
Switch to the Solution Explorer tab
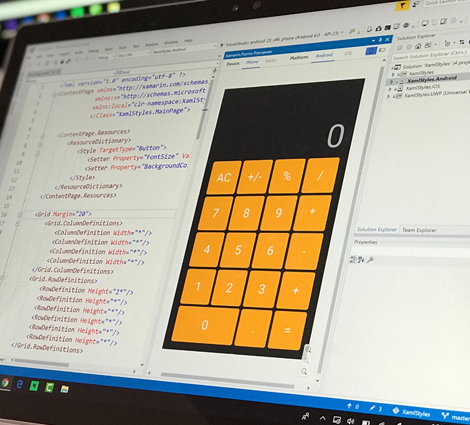pyautogui.click(x=377, y=229)
